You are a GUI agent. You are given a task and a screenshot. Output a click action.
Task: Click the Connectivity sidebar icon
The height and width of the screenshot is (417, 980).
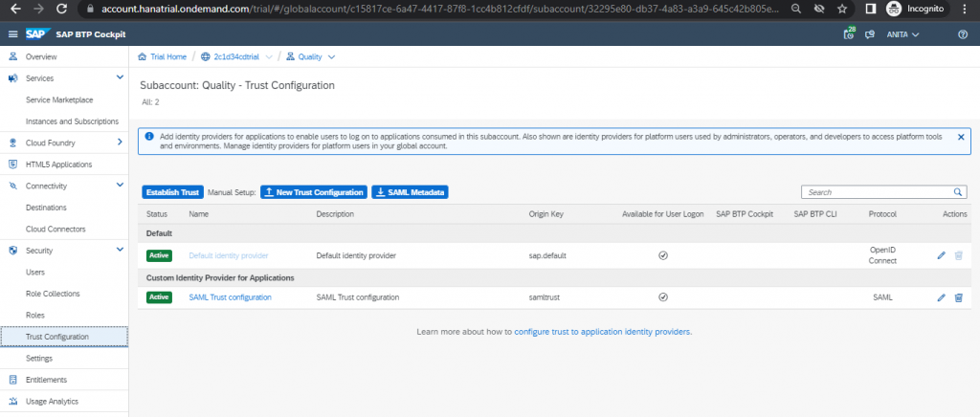click(12, 187)
